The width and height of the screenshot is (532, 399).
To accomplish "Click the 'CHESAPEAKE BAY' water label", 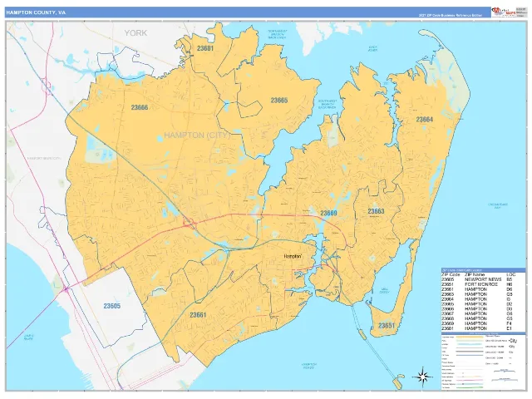I will 497,206.
